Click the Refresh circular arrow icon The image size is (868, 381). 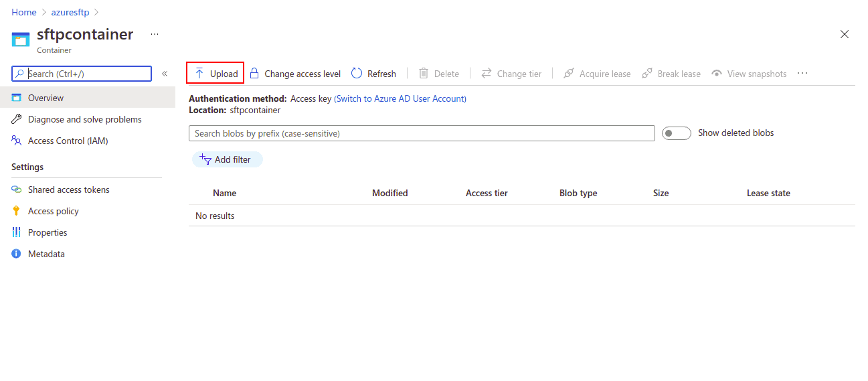point(357,74)
